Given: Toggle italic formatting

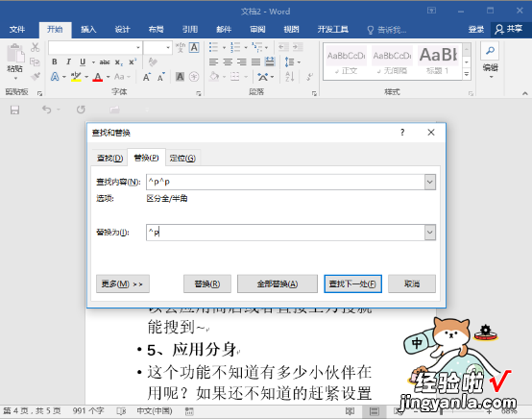Looking at the screenshot, I should tap(68, 62).
